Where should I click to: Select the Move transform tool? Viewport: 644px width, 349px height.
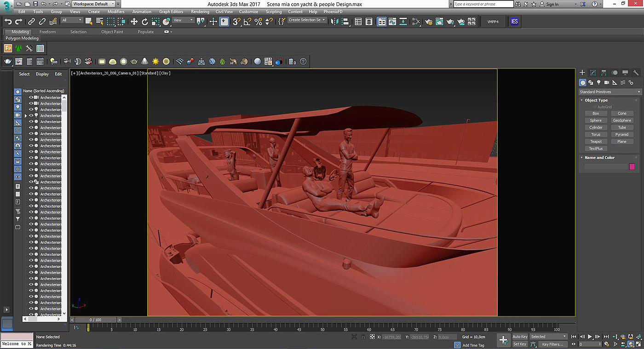click(134, 22)
